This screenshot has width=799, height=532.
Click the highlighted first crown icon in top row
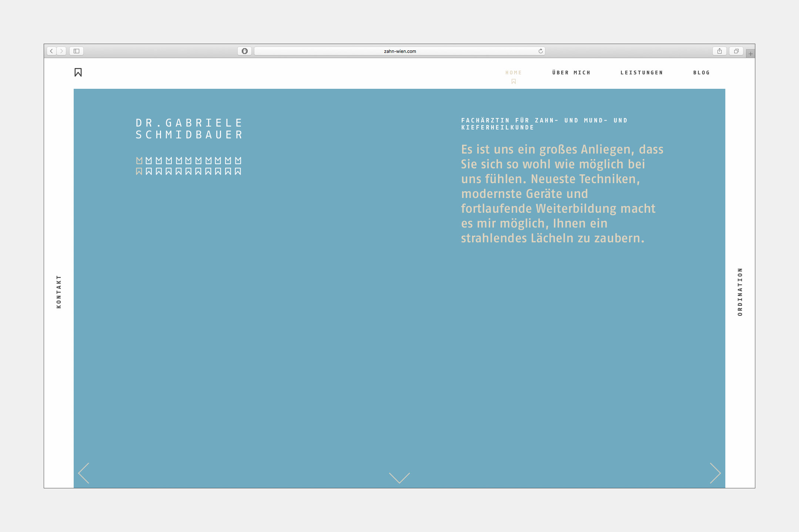(139, 161)
